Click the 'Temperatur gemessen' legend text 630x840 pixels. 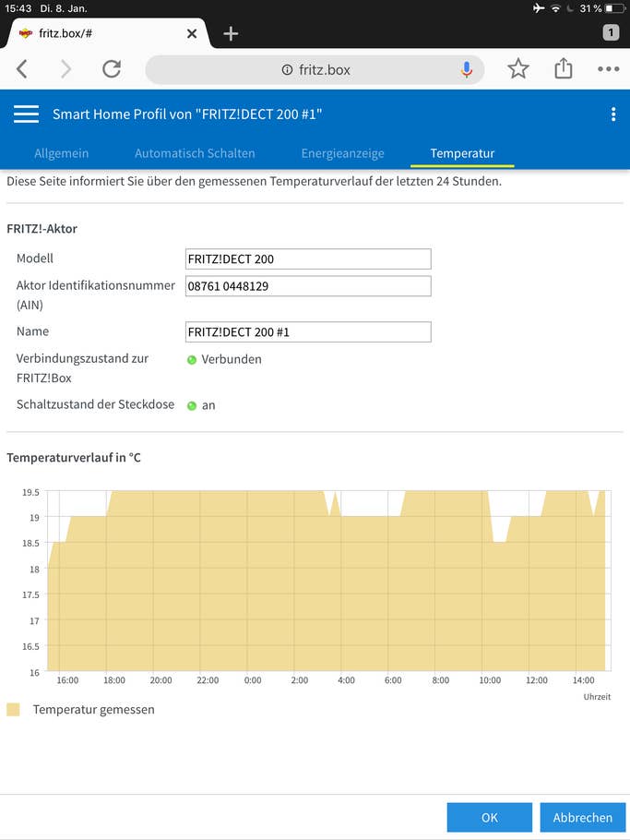click(x=94, y=710)
